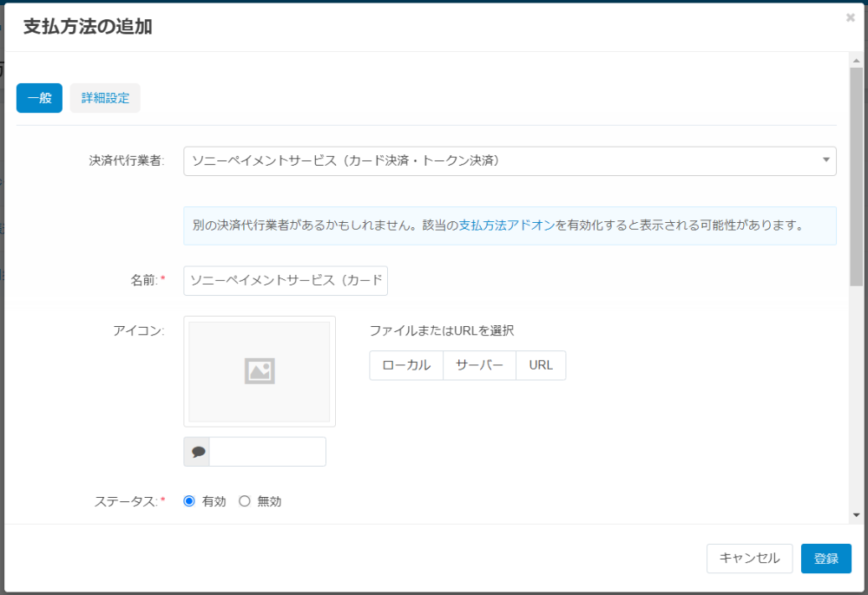This screenshot has width=868, height=595.
Task: Close the 支払方法の追加 dialog with the X
Action: (x=851, y=17)
